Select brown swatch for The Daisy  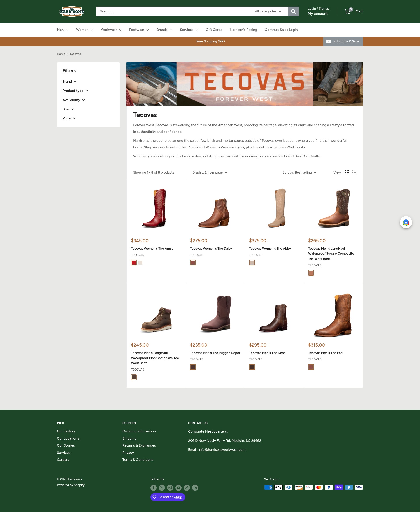pos(193,263)
